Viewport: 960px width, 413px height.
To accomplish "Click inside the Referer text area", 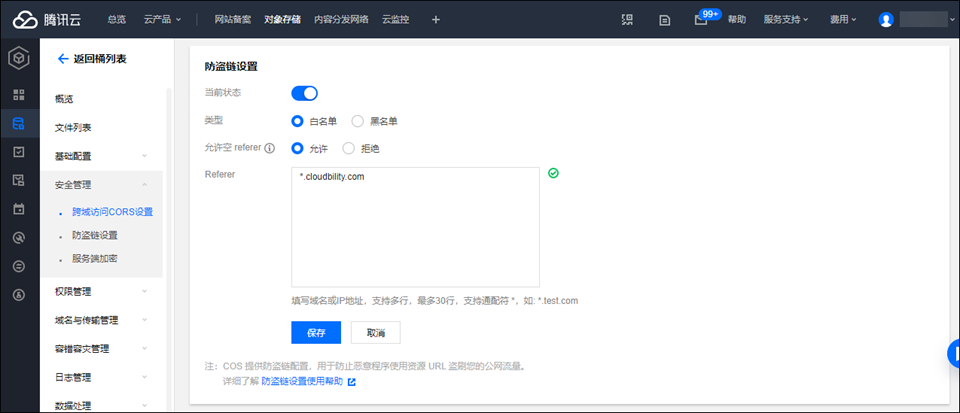I will tap(415, 227).
